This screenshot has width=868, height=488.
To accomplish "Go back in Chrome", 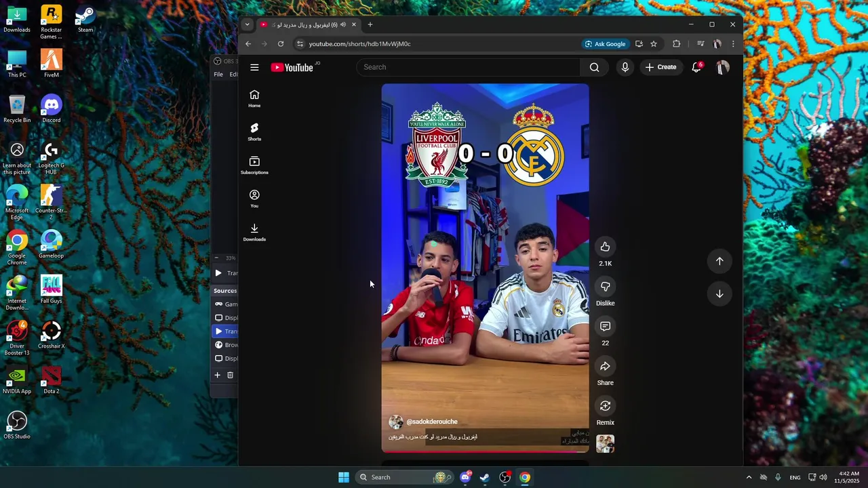I will click(248, 44).
